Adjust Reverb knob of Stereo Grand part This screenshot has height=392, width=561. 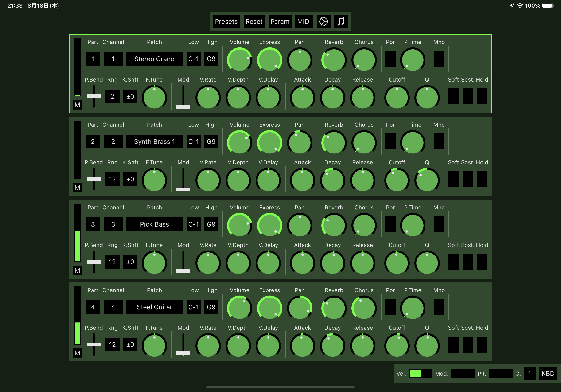click(334, 60)
